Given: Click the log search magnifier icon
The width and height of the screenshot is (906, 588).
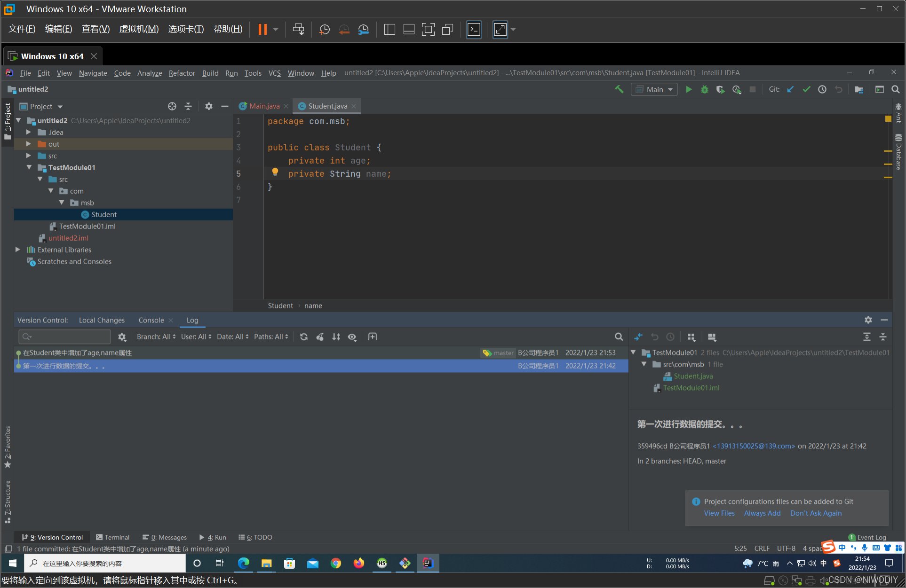Looking at the screenshot, I should 619,337.
